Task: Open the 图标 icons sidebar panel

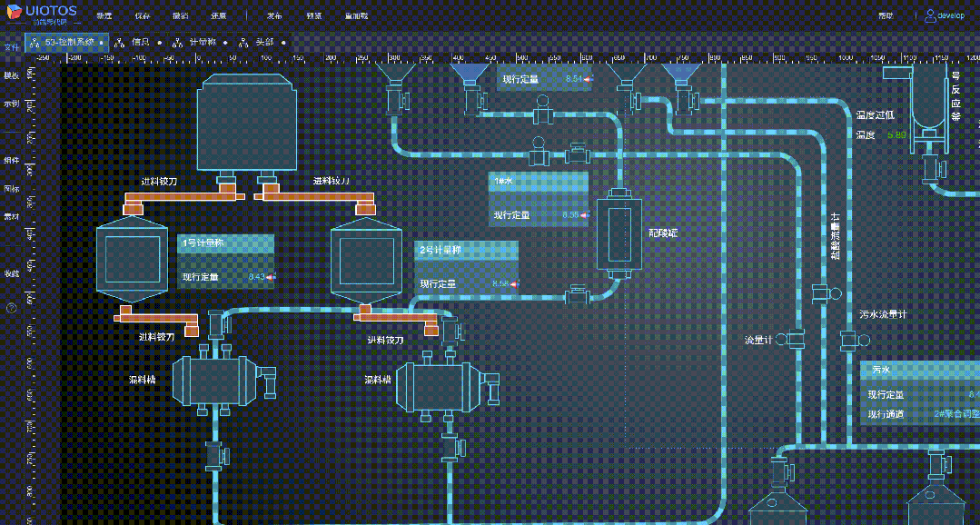Action: coord(11,189)
